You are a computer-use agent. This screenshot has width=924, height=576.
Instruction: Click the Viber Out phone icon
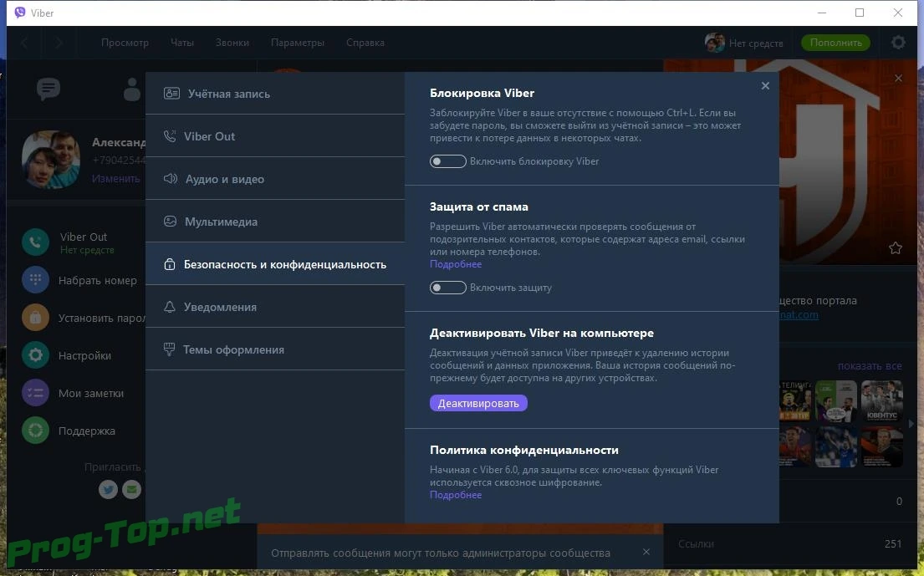pos(35,242)
